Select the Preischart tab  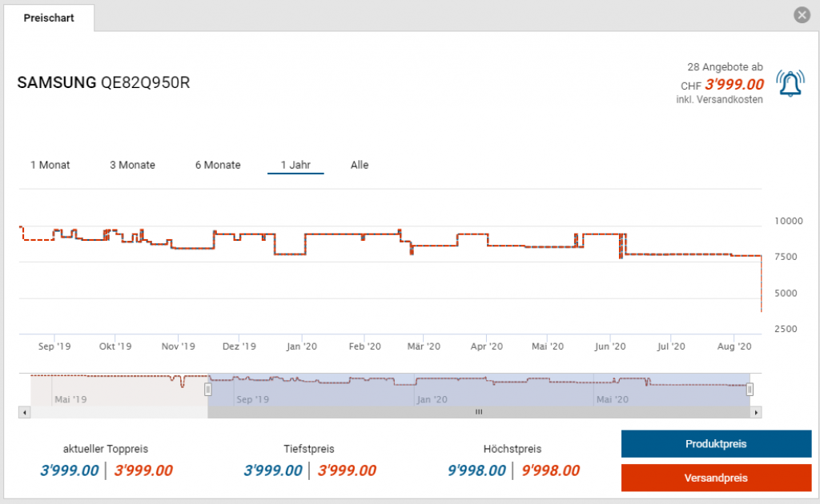[x=49, y=18]
